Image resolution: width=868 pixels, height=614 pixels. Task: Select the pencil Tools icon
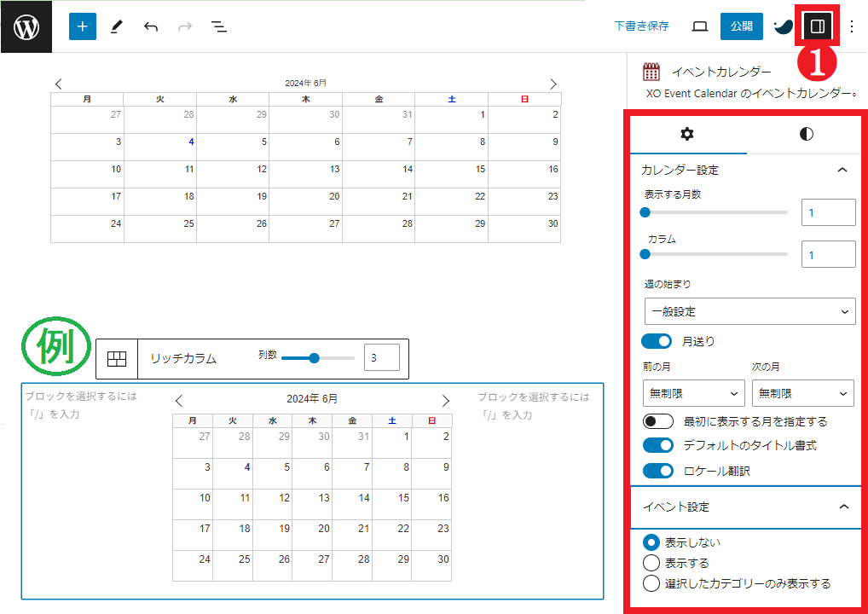coord(117,26)
